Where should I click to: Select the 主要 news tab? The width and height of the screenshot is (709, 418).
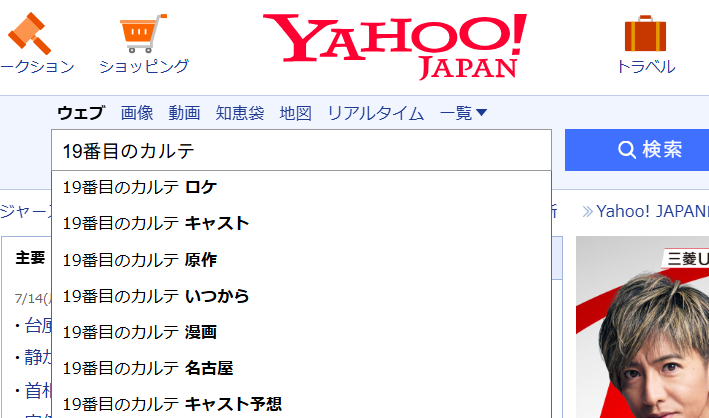[30, 258]
